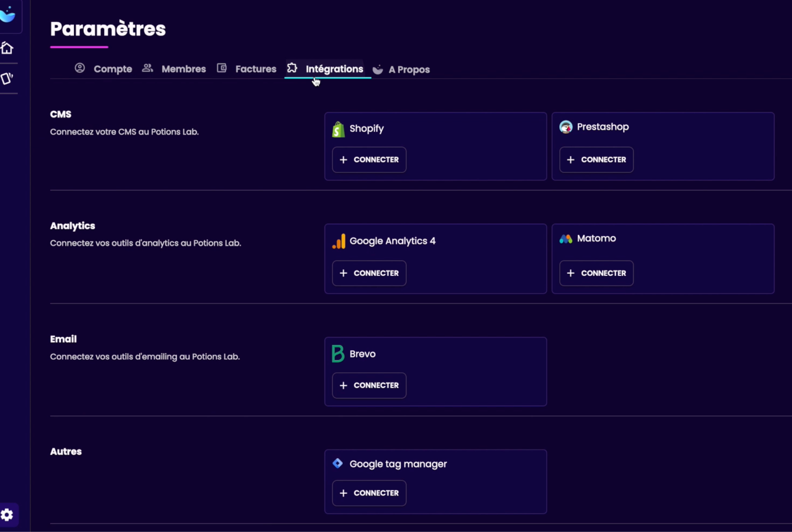Click the Paramètres page title
Image resolution: width=792 pixels, height=532 pixels.
108,29
